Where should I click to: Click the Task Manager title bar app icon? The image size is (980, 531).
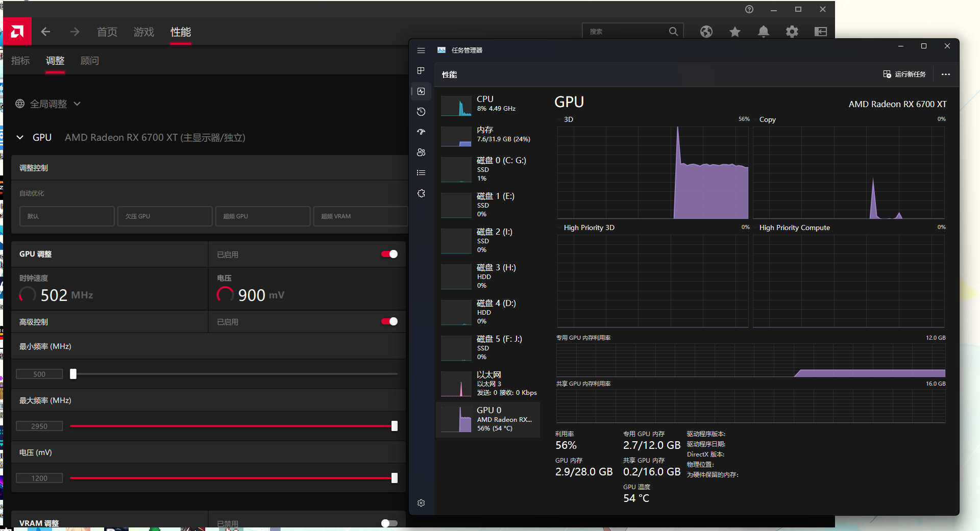tap(442, 50)
